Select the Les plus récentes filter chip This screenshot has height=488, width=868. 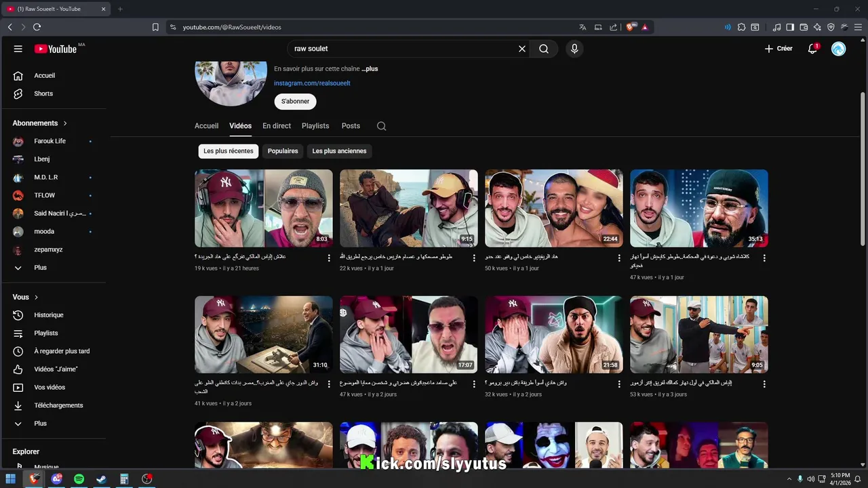pyautogui.click(x=229, y=151)
